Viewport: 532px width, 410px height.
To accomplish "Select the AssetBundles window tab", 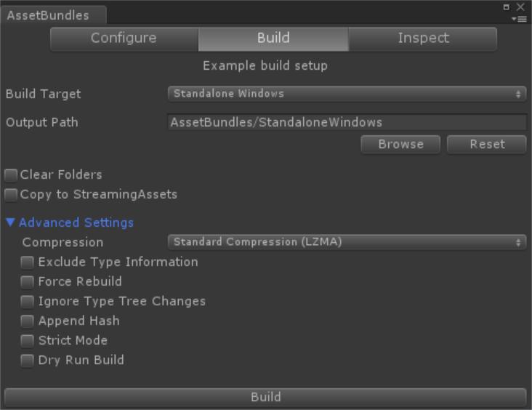I will [48, 15].
